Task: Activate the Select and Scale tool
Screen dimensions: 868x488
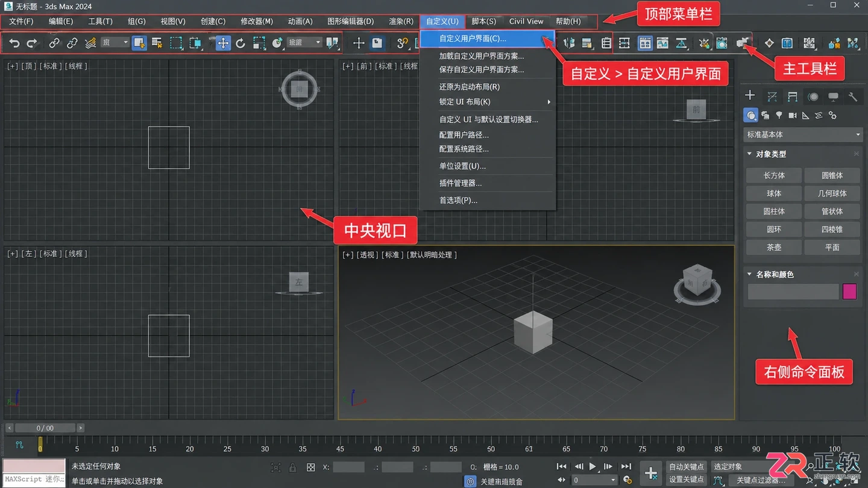Action: [259, 43]
